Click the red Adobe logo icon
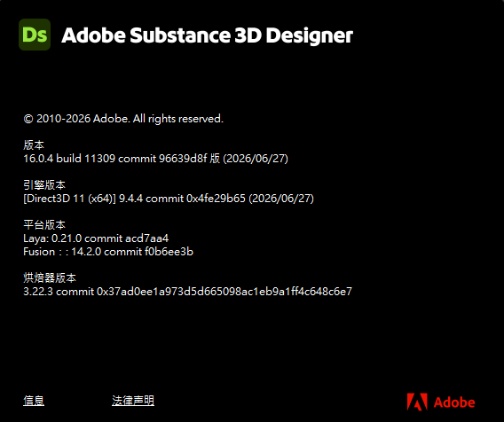 (417, 402)
